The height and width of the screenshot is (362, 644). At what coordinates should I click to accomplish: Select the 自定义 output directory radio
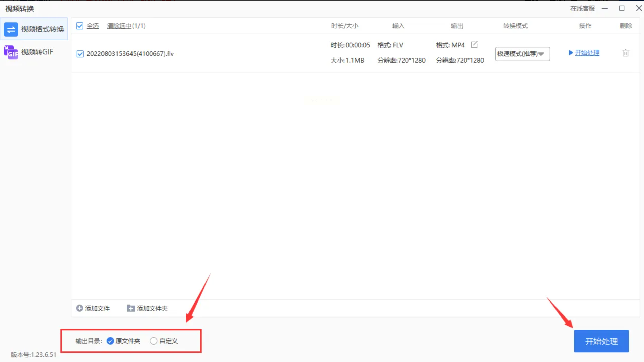[x=153, y=341]
